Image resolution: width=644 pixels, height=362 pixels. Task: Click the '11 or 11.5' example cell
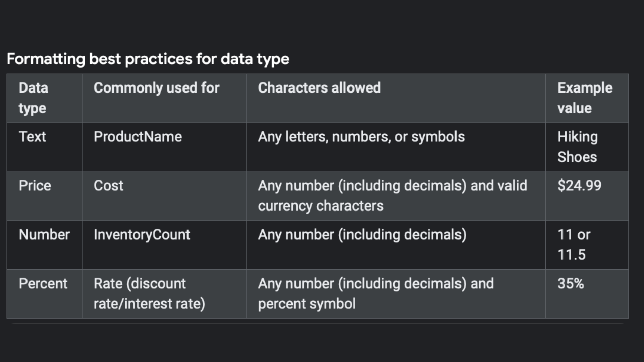coord(587,245)
